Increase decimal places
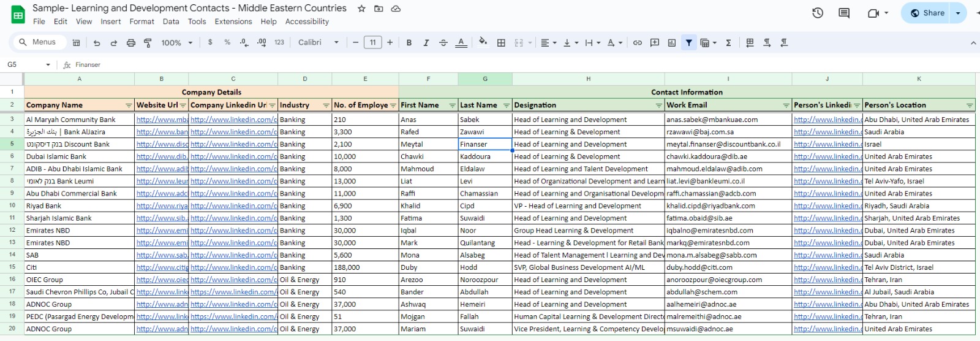This screenshot has width=980, height=341. (x=262, y=42)
